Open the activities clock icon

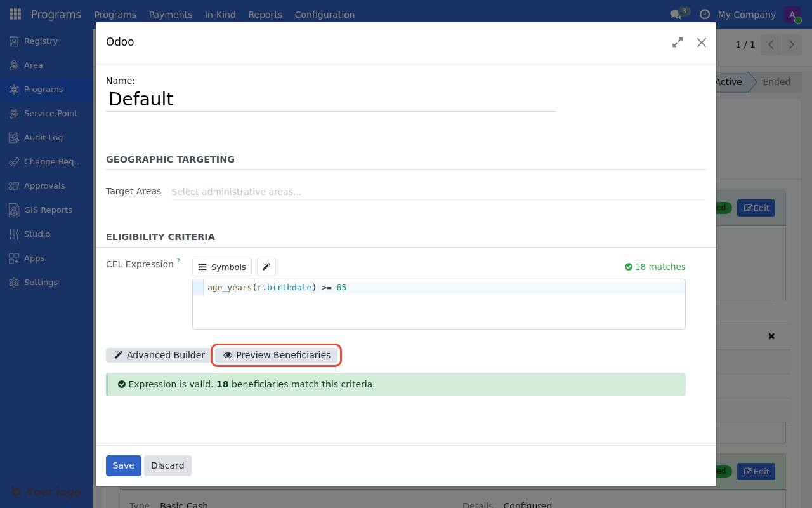(x=704, y=14)
